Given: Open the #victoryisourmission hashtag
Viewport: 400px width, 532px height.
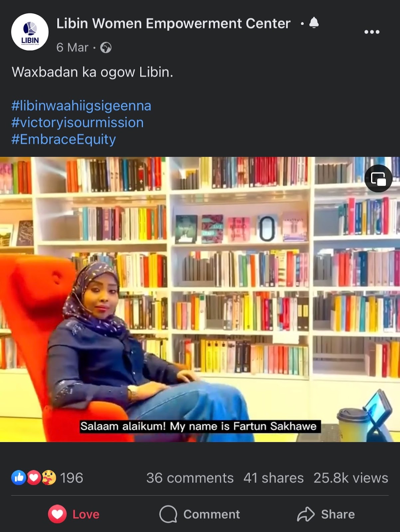Looking at the screenshot, I should click(78, 122).
